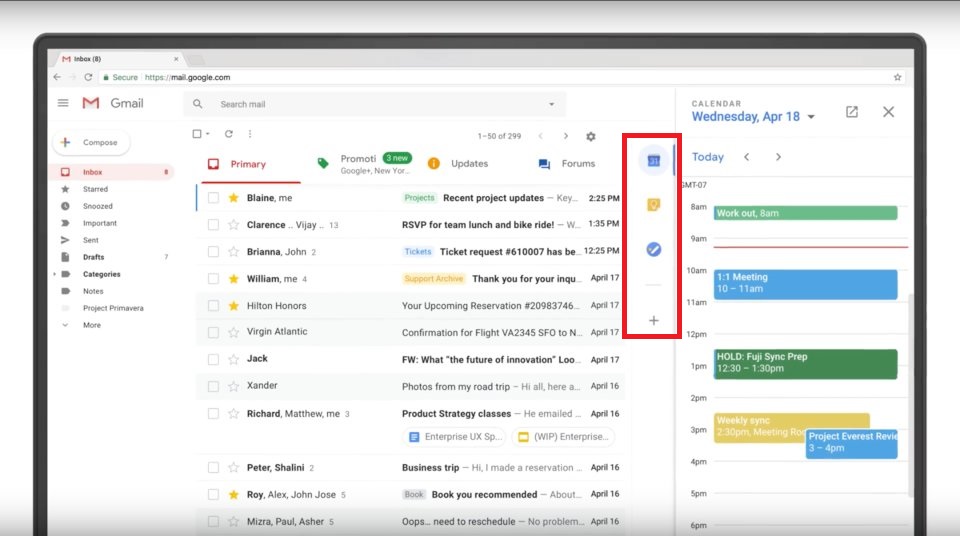Switch to the Promotions tab
The height and width of the screenshot is (536, 960).
[364, 164]
